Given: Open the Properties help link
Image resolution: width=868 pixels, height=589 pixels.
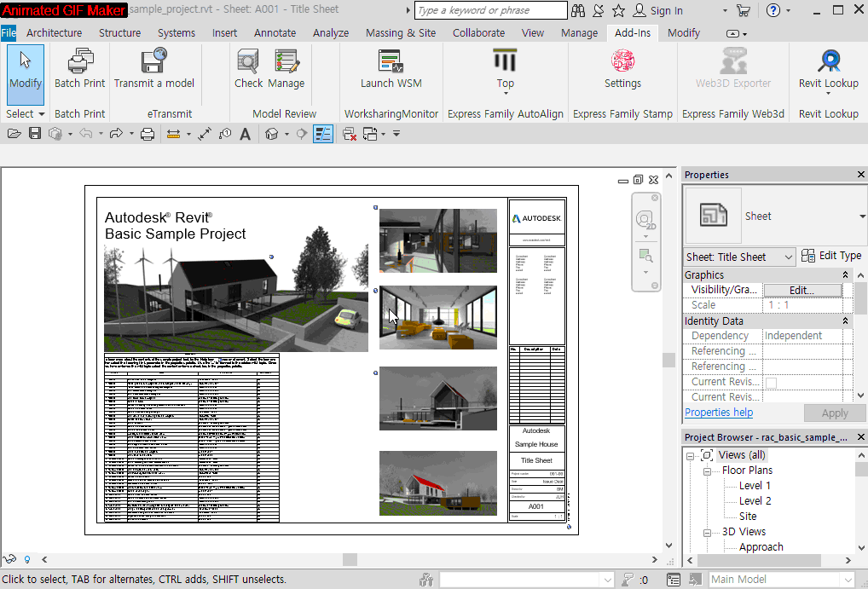Looking at the screenshot, I should coord(719,413).
